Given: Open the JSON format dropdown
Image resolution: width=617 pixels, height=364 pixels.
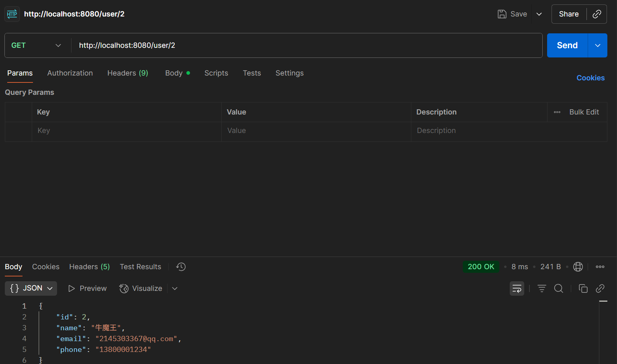Looking at the screenshot, I should [x=31, y=288].
